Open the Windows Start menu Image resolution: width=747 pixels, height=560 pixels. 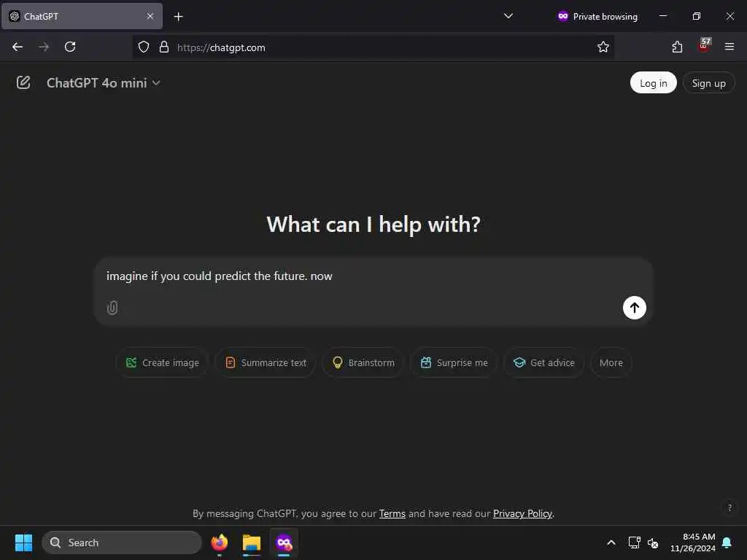pyautogui.click(x=23, y=542)
